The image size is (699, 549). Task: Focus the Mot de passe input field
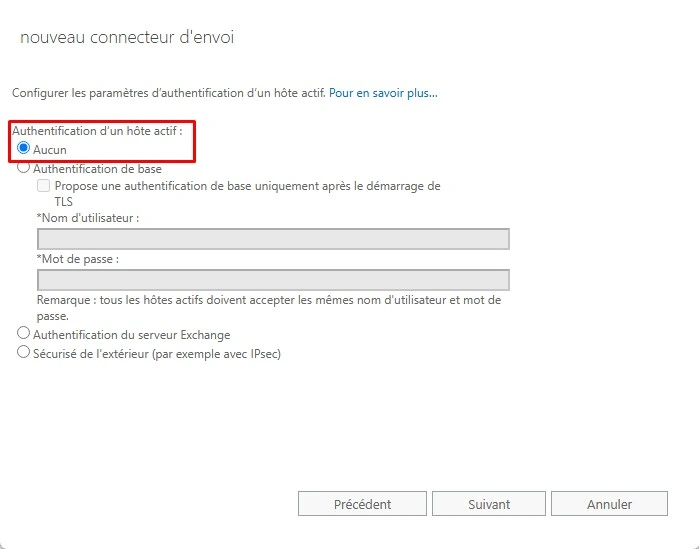click(273, 280)
